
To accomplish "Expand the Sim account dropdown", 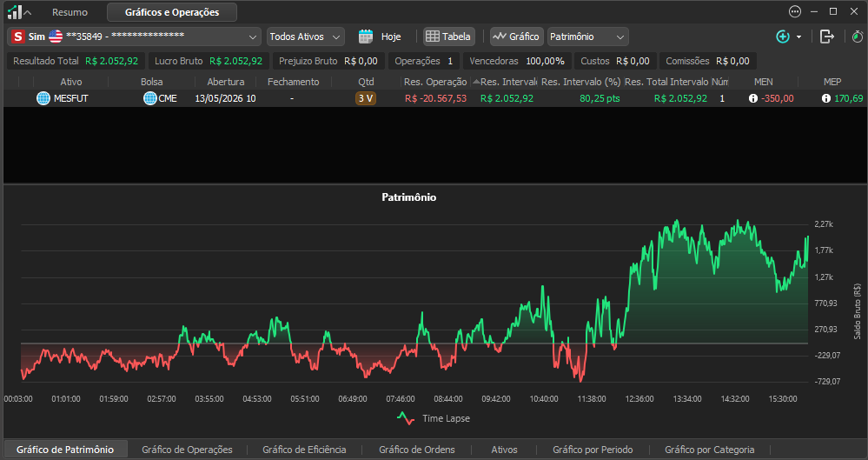I will click(134, 37).
